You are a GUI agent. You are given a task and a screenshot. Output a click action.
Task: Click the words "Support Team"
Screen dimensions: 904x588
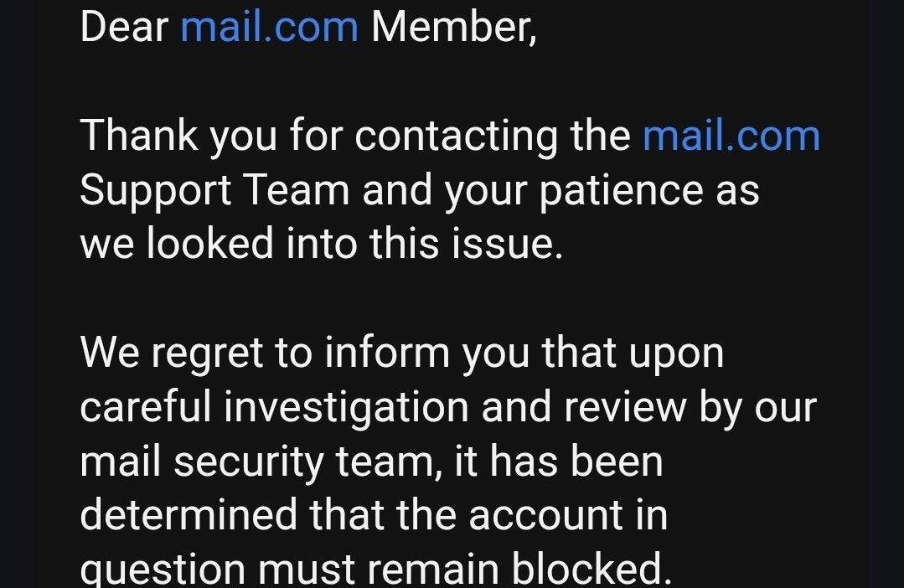215,191
